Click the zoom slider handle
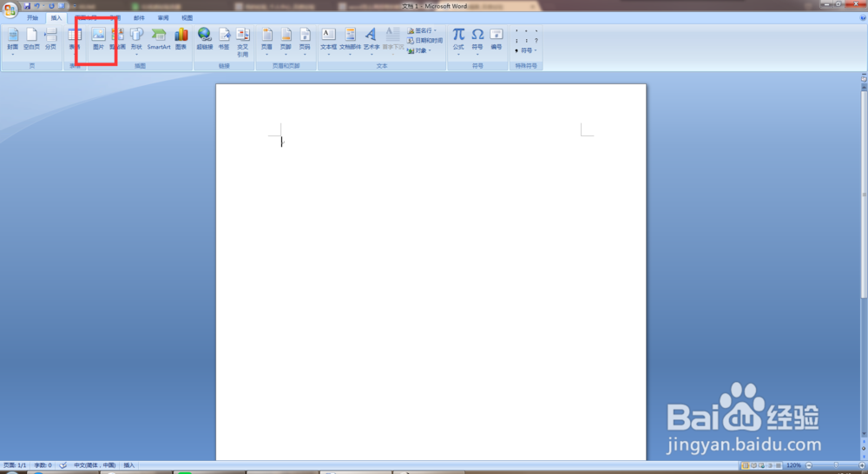This screenshot has width=868, height=474. [836, 465]
